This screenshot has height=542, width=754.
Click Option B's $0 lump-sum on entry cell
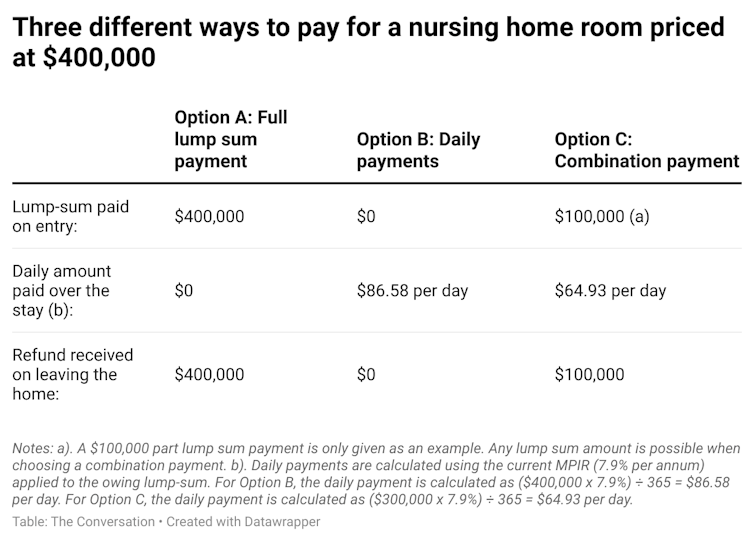pos(366,216)
